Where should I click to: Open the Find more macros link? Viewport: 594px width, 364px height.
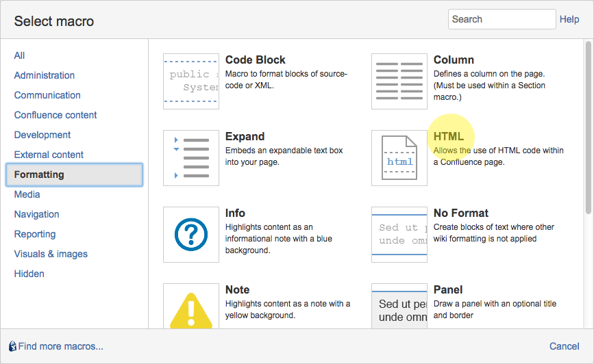tap(60, 346)
